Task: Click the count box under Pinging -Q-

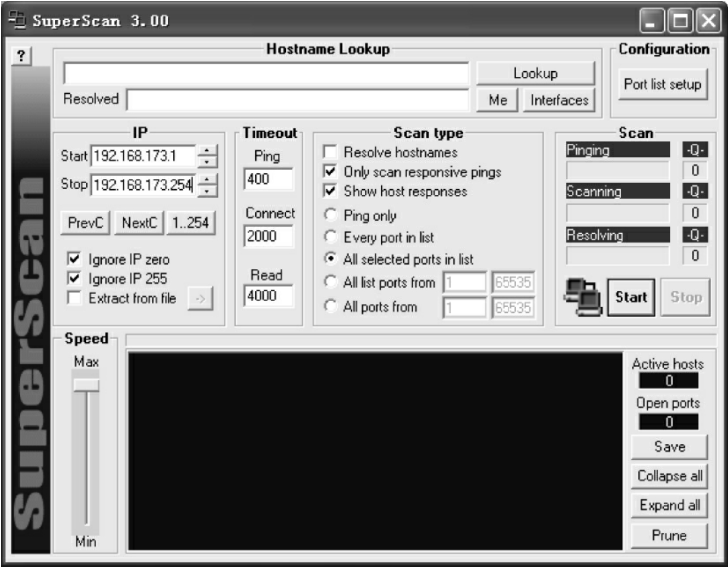Action: 695,170
